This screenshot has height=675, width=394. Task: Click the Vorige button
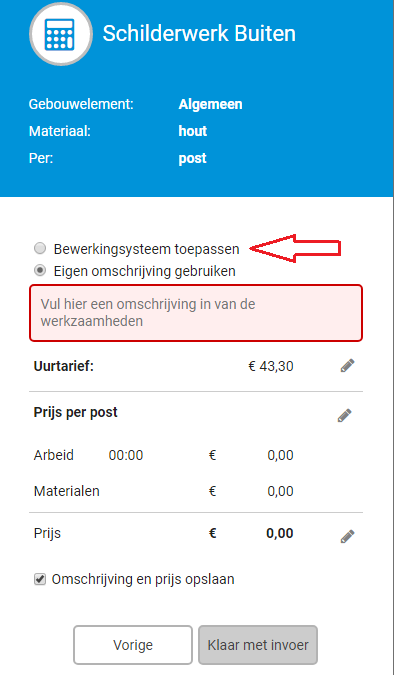coord(133,645)
